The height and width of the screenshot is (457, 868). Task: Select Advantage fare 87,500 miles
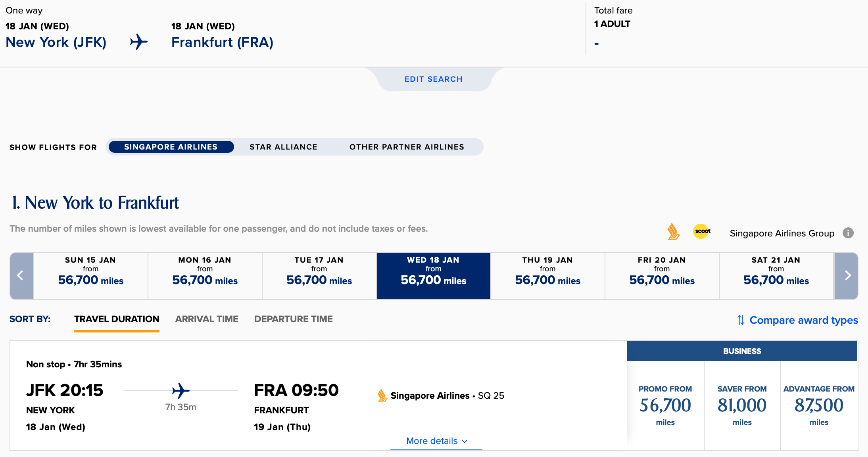coord(819,405)
